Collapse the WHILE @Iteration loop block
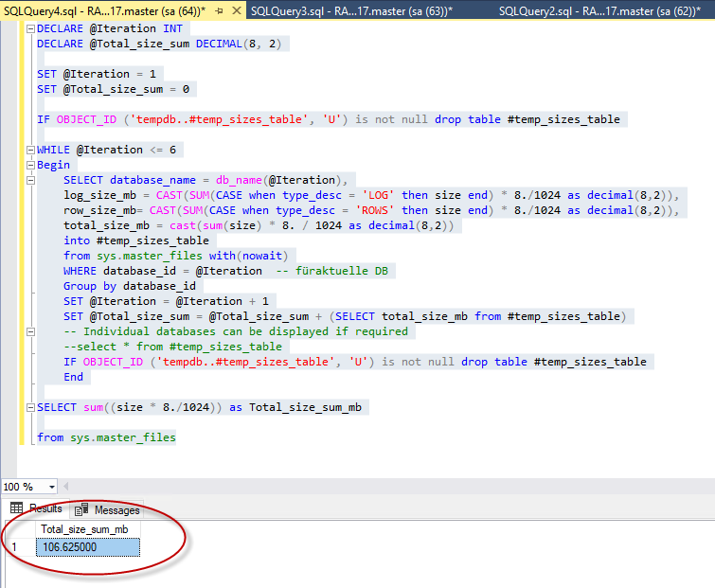 click(x=30, y=150)
